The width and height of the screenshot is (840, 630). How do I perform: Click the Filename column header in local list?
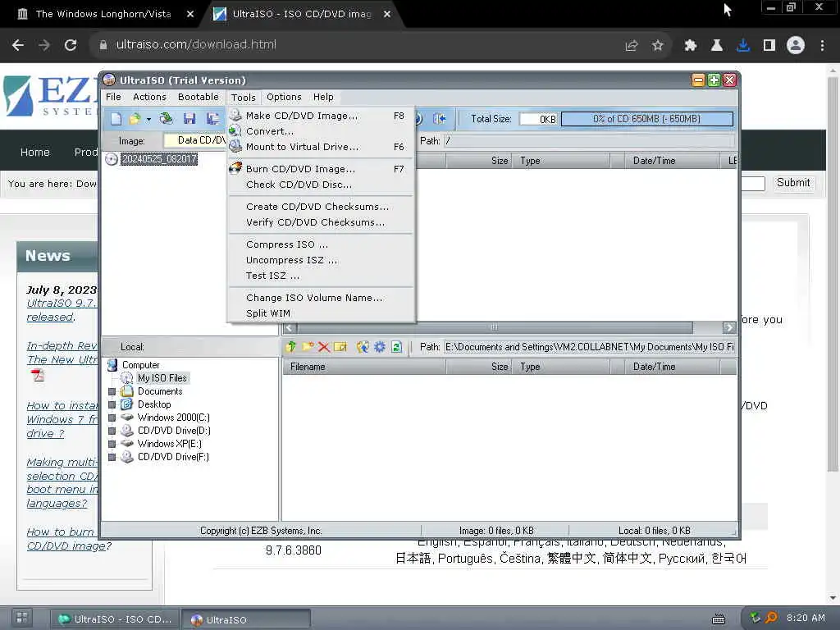(x=364, y=367)
